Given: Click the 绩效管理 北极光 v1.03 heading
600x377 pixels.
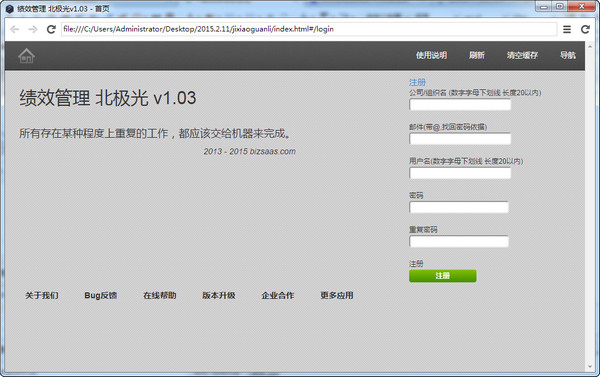Looking at the screenshot, I should coord(108,98).
